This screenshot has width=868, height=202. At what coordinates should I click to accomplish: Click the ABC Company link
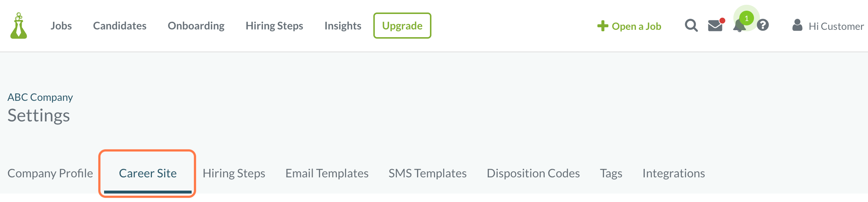(x=40, y=97)
